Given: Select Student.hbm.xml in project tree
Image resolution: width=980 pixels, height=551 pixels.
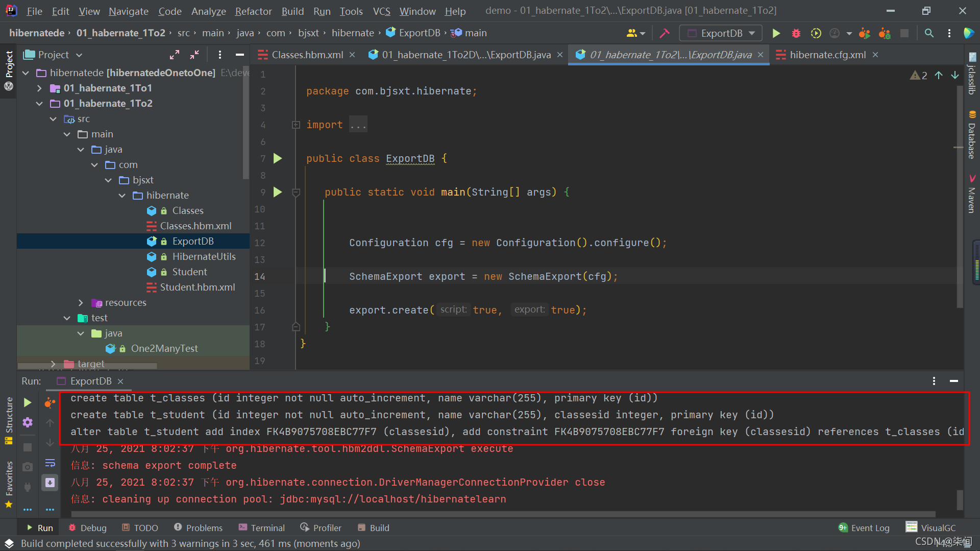Looking at the screenshot, I should (198, 288).
